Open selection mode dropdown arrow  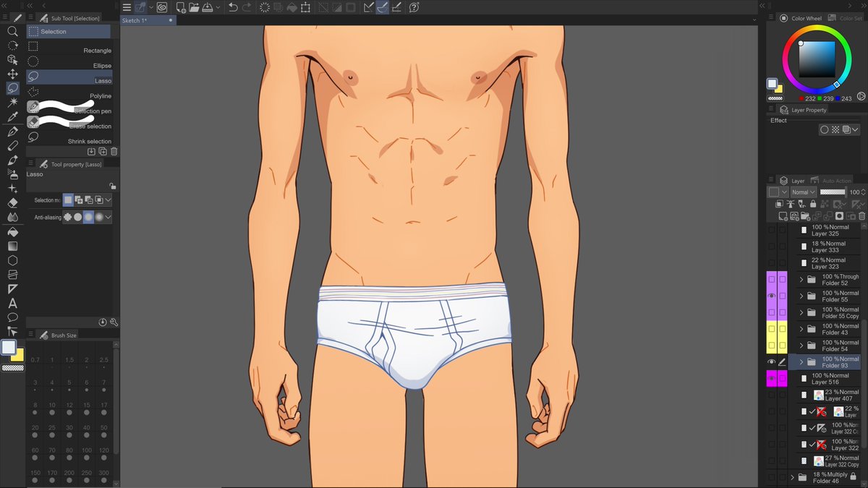tap(109, 200)
